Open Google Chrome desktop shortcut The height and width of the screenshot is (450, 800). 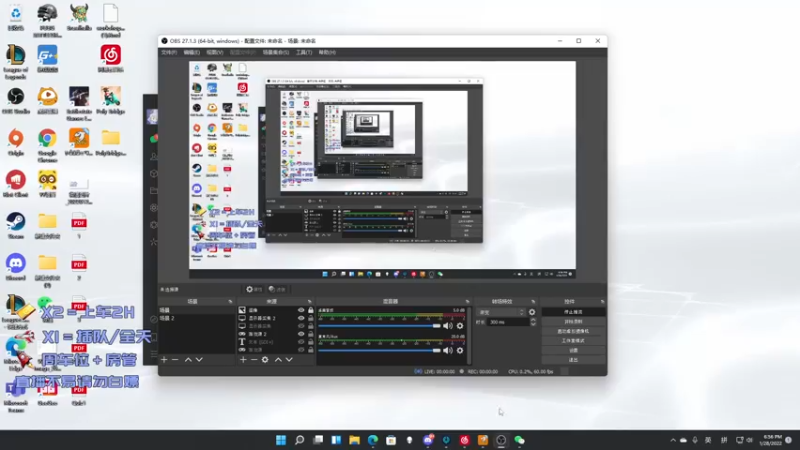47,144
